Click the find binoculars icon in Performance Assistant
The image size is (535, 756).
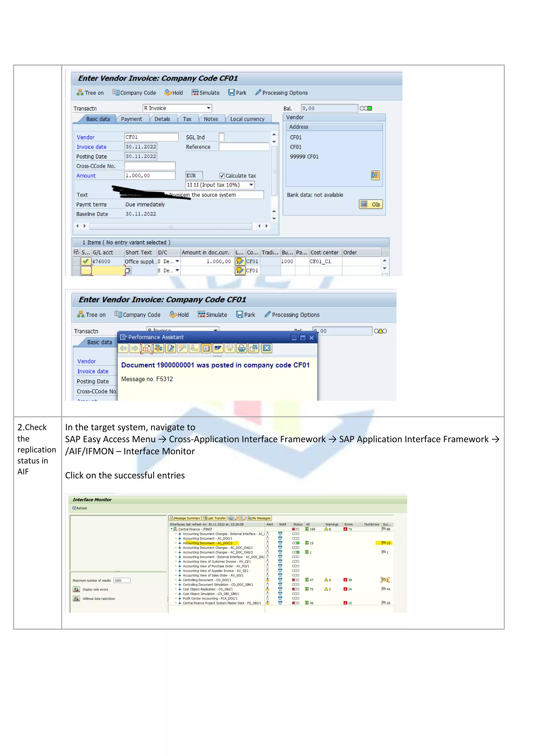(x=253, y=348)
